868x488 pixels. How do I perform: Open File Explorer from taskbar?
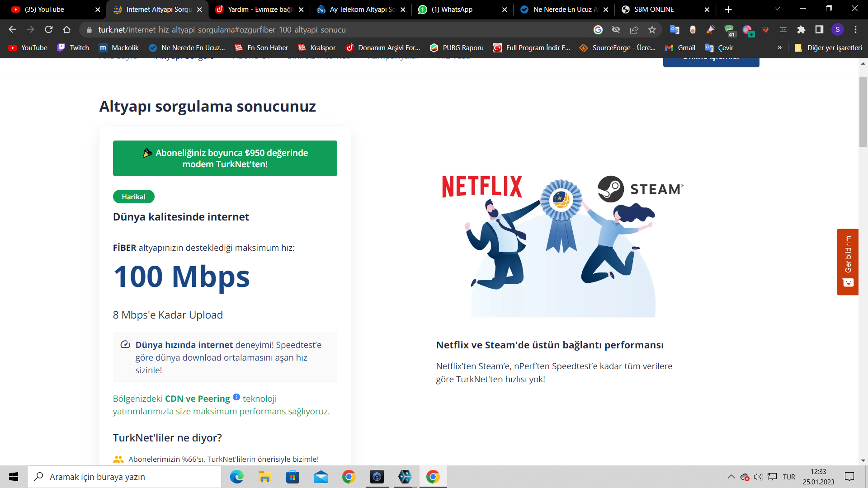pos(264,477)
